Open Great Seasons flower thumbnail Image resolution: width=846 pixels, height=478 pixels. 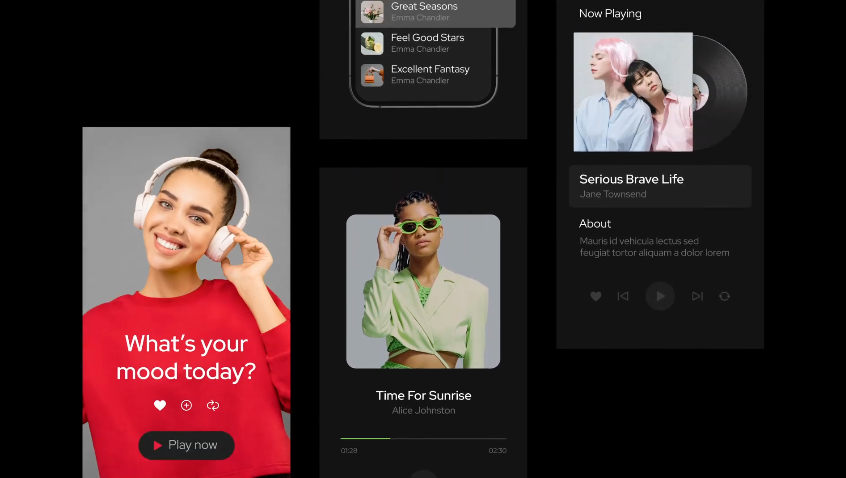coord(372,12)
